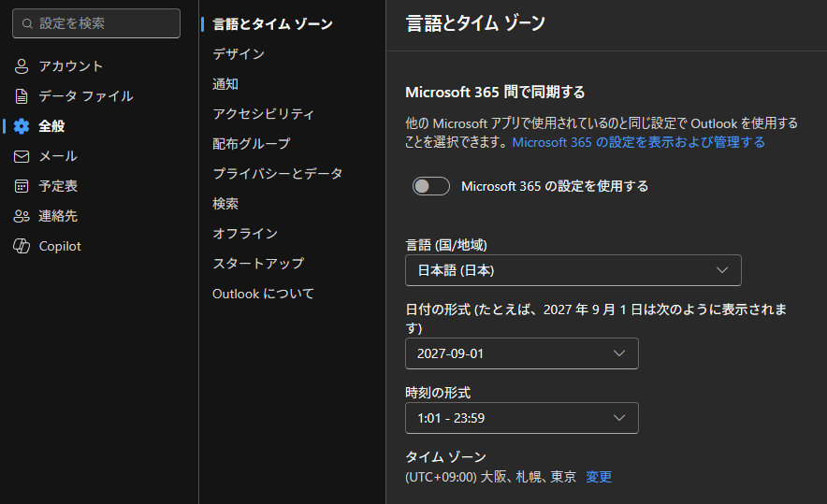Focus the 設定を検索 search field
This screenshot has width=827, height=504.
point(96,23)
